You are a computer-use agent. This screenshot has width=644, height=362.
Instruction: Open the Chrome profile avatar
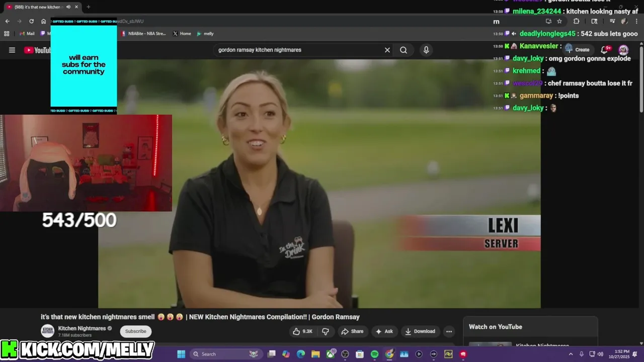pyautogui.click(x=624, y=21)
